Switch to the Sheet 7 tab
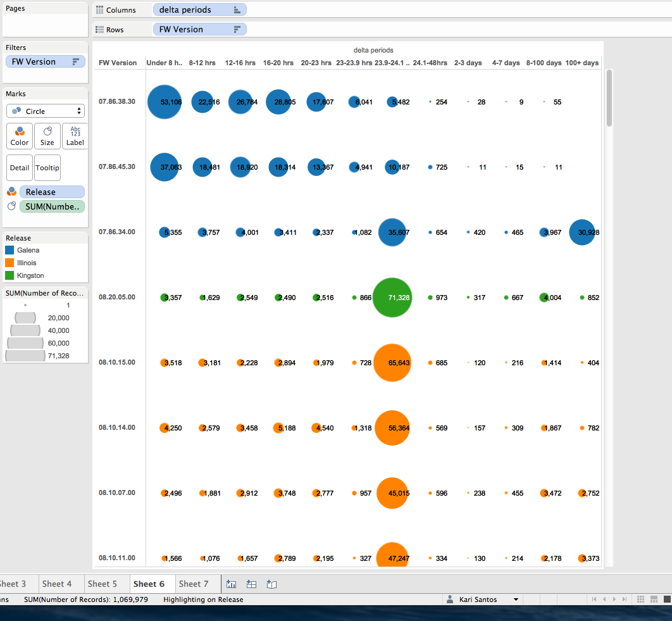The image size is (672, 621). coord(194,584)
